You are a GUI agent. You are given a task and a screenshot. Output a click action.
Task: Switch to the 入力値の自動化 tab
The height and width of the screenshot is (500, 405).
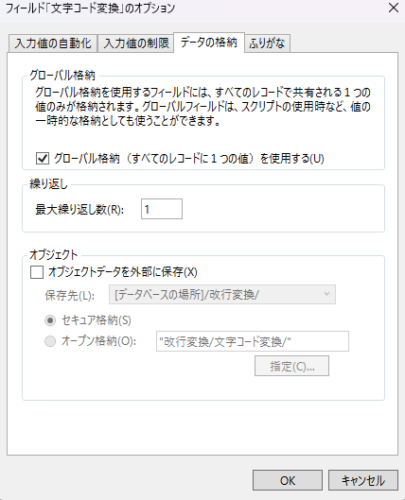53,43
